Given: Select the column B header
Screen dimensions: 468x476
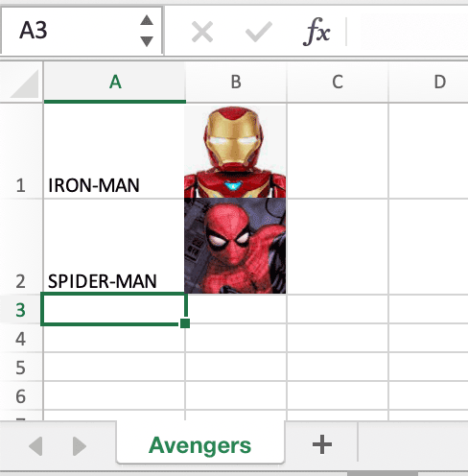Looking at the screenshot, I should click(236, 83).
